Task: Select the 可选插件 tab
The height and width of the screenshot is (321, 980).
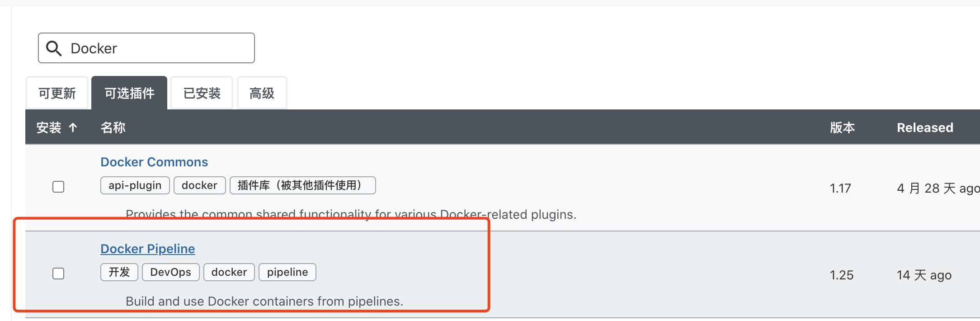Action: click(x=129, y=94)
